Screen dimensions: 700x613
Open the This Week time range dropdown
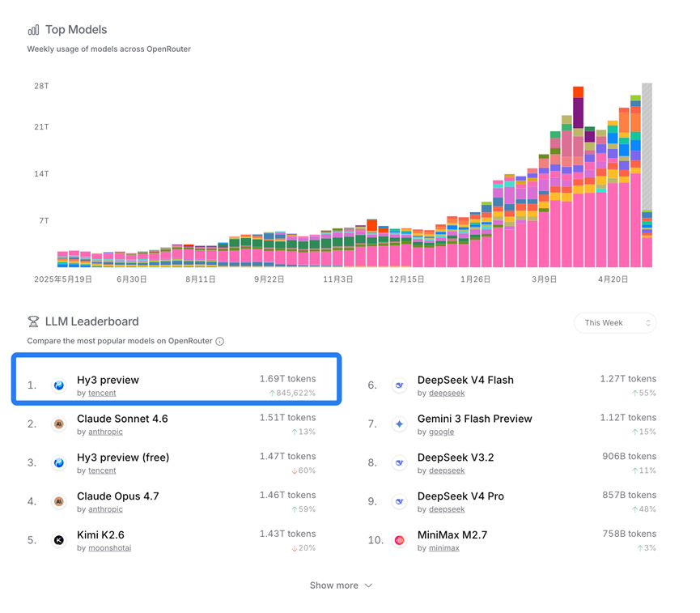(x=615, y=323)
